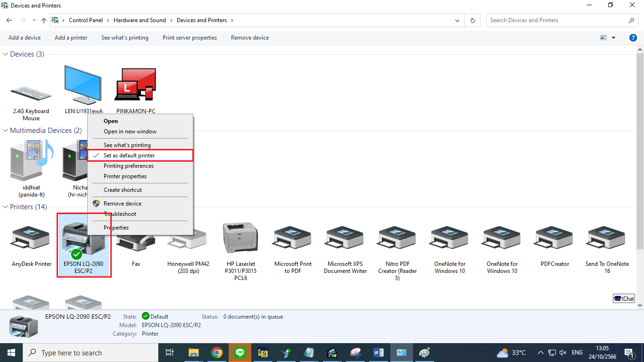Click the PDFCreator printer icon
This screenshot has height=362, width=644.
[554, 239]
